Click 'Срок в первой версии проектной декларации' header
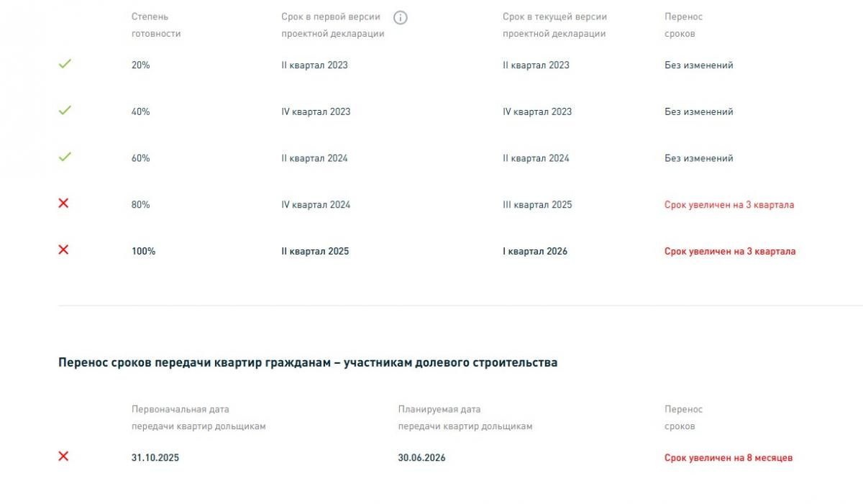The width and height of the screenshot is (863, 504). pyautogui.click(x=333, y=25)
